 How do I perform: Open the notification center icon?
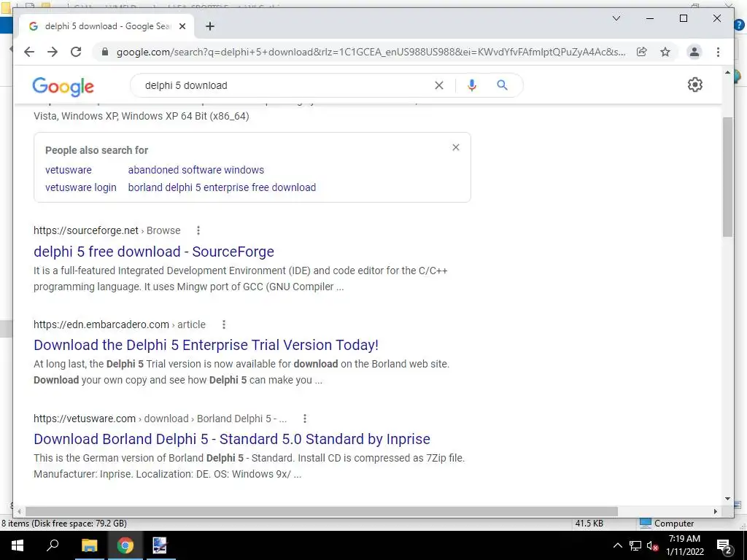click(724, 545)
